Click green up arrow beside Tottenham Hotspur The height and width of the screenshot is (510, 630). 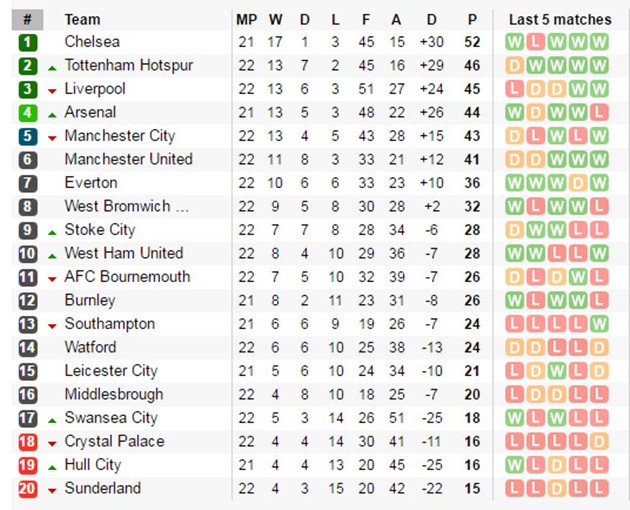pyautogui.click(x=52, y=68)
